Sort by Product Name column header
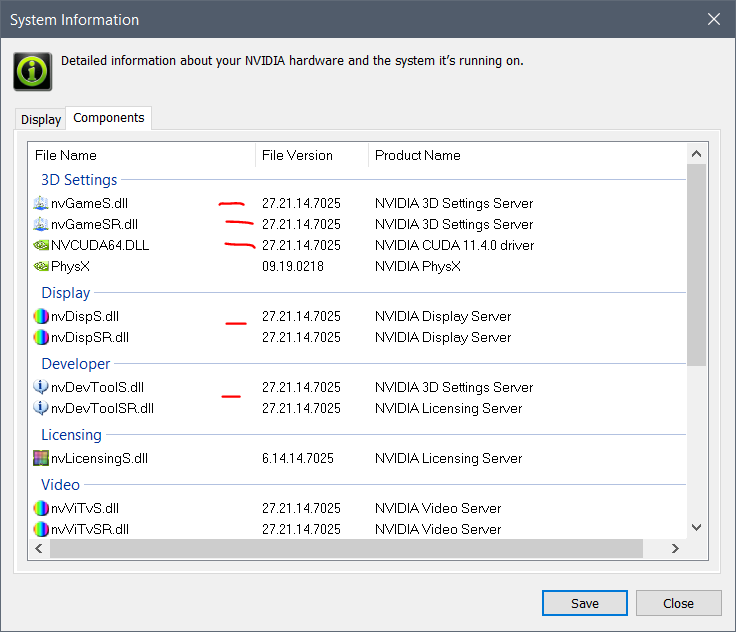The image size is (736, 632). tap(527, 155)
